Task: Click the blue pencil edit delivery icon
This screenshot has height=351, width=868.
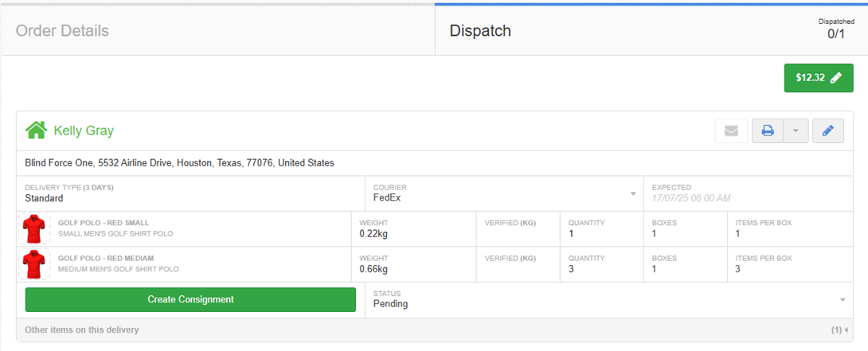Action: click(x=827, y=131)
